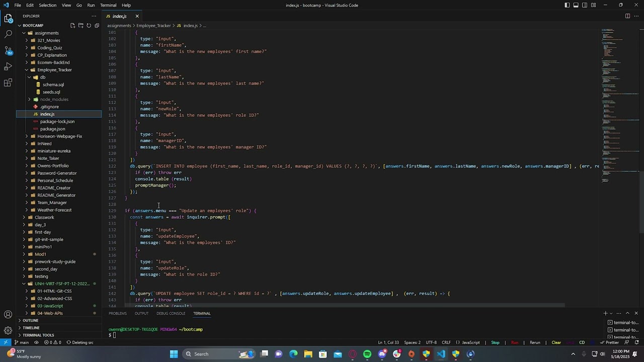Open the Help menu
Screen dimensions: 644x362
[x=126, y=5]
